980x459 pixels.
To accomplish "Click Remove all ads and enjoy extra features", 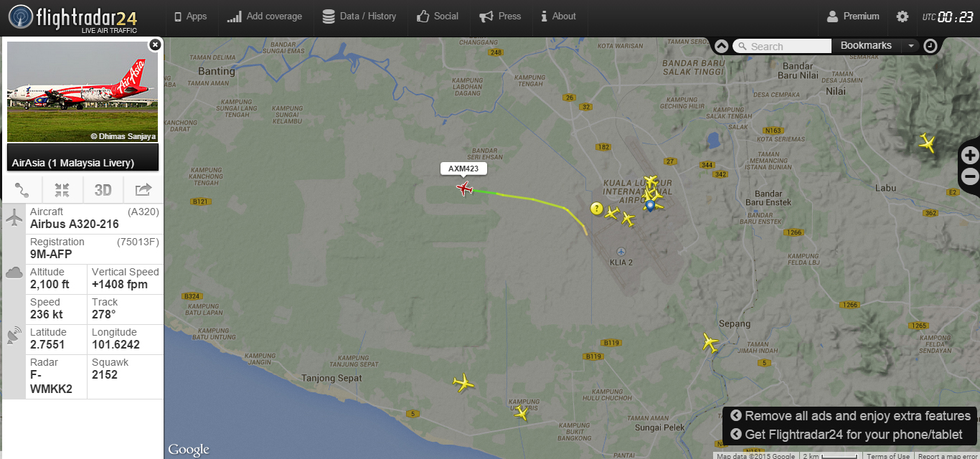I will 850,416.
